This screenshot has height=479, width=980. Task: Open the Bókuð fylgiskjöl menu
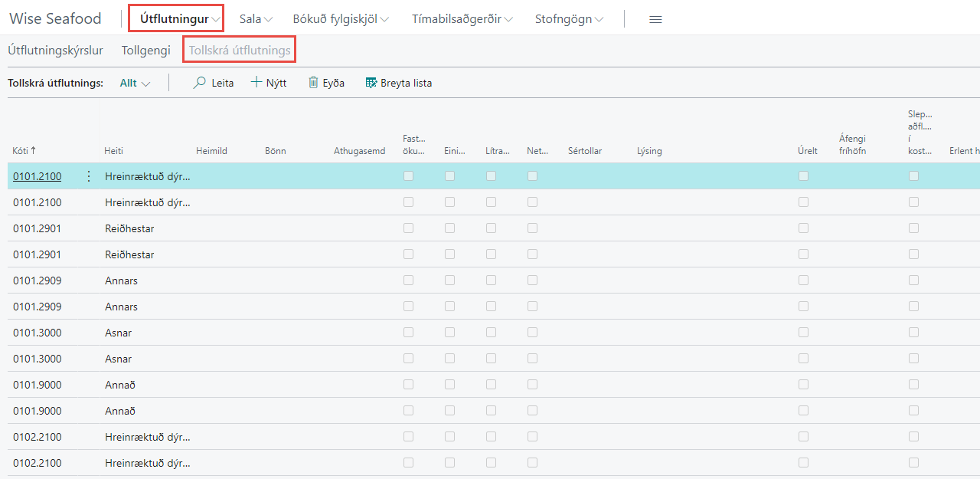(341, 19)
